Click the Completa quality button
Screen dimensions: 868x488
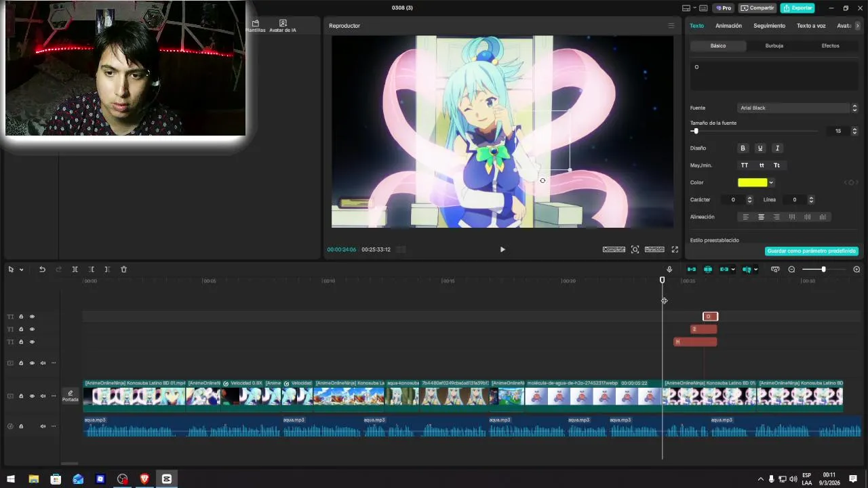pyautogui.click(x=614, y=249)
